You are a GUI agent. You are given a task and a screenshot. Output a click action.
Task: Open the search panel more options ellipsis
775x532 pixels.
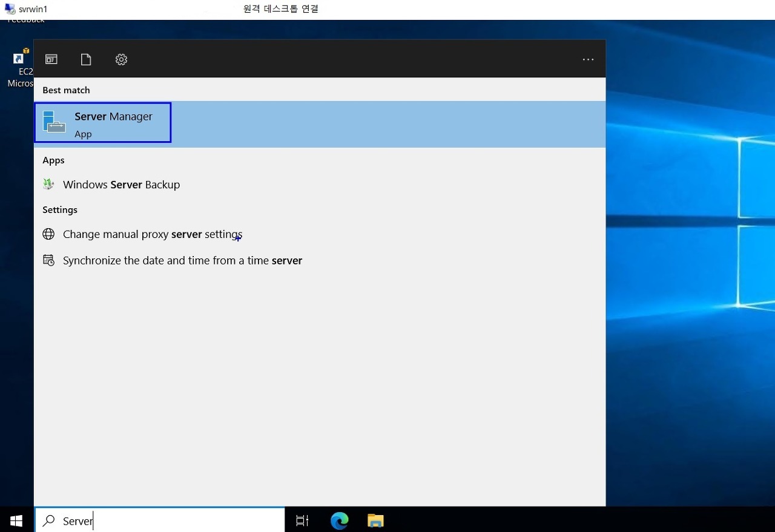588,59
